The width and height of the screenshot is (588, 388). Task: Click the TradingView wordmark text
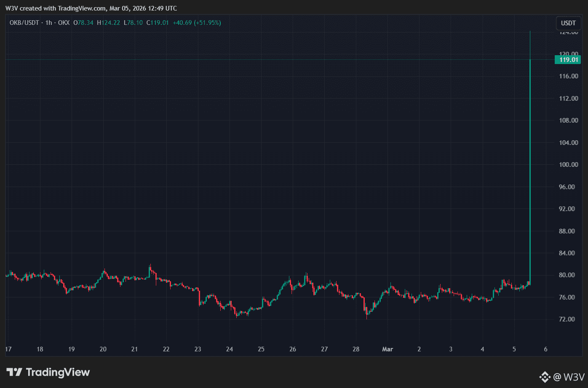pyautogui.click(x=58, y=372)
